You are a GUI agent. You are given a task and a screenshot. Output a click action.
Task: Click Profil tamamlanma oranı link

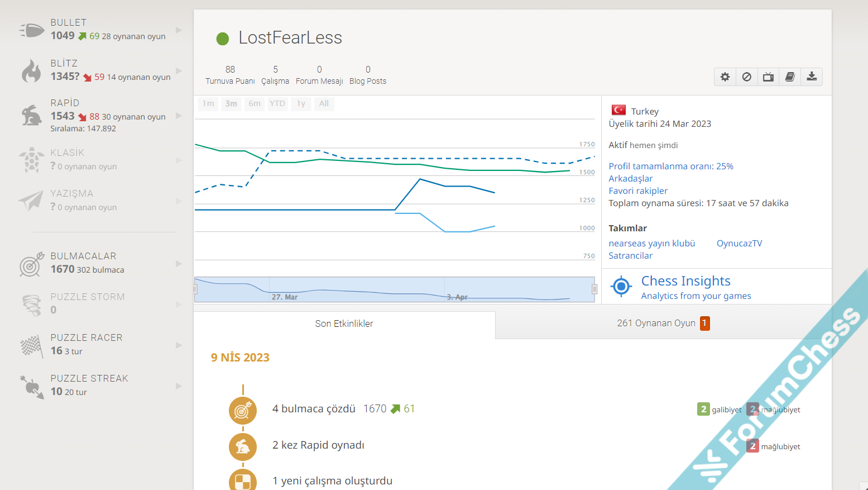(x=671, y=166)
